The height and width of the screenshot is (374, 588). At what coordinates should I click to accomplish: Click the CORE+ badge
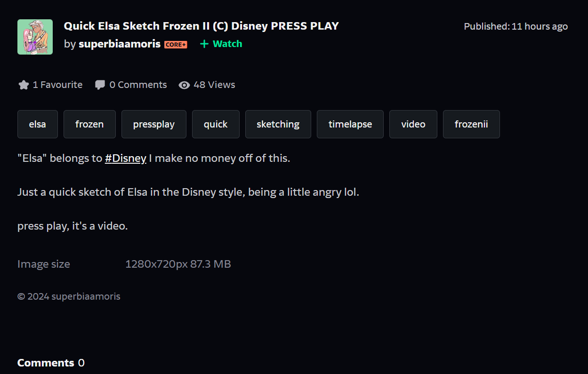coord(176,44)
